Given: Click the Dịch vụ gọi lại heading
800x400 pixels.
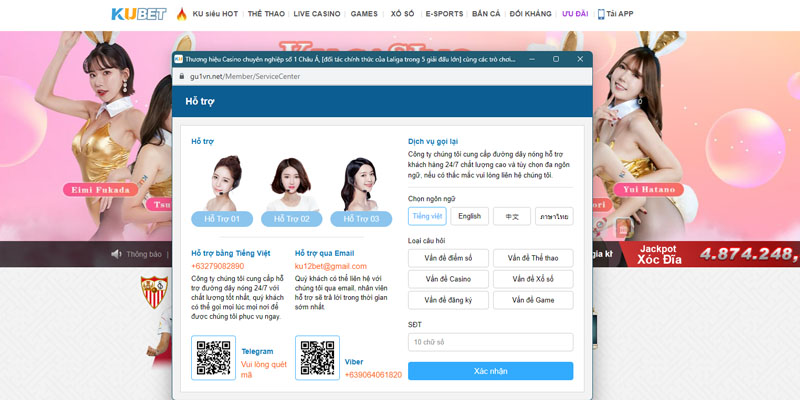Looking at the screenshot, I should [x=434, y=141].
